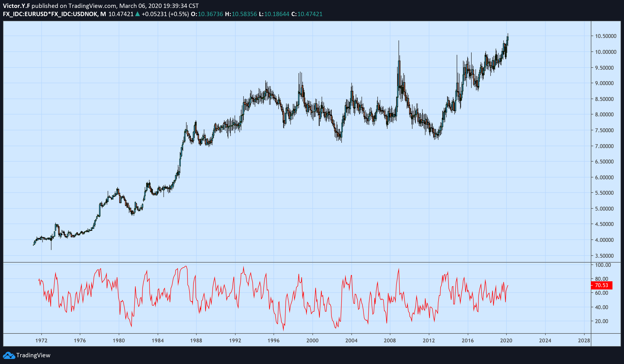
Task: Click the TradingView wordmark text
Action: click(33, 355)
